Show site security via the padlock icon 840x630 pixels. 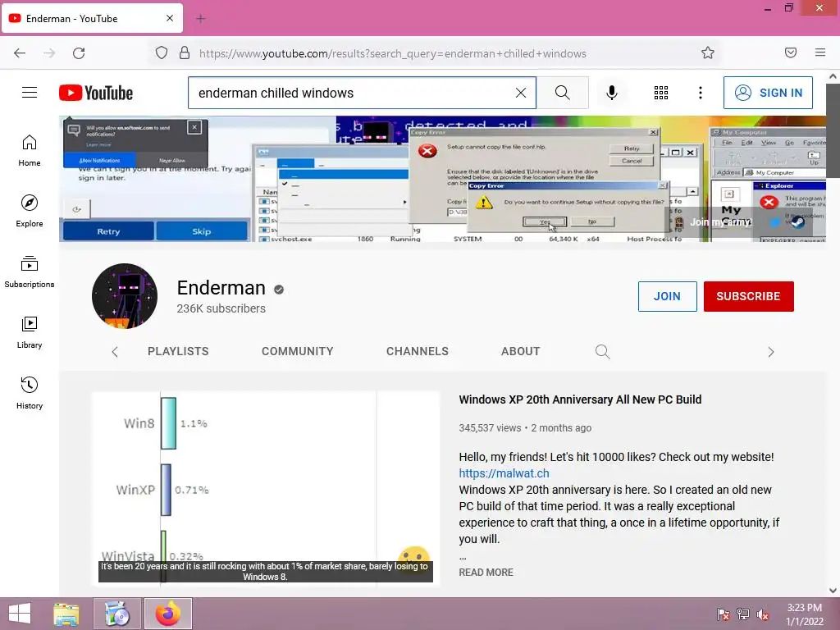tap(185, 53)
